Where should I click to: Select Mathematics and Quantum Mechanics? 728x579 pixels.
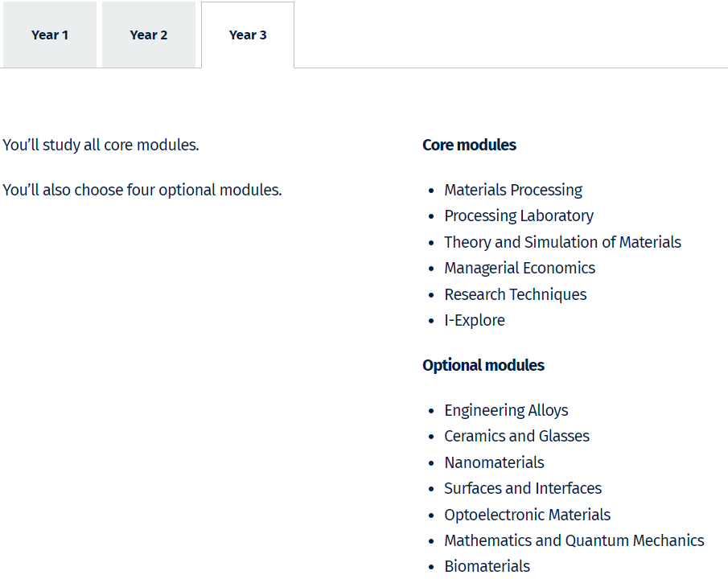[x=574, y=540]
